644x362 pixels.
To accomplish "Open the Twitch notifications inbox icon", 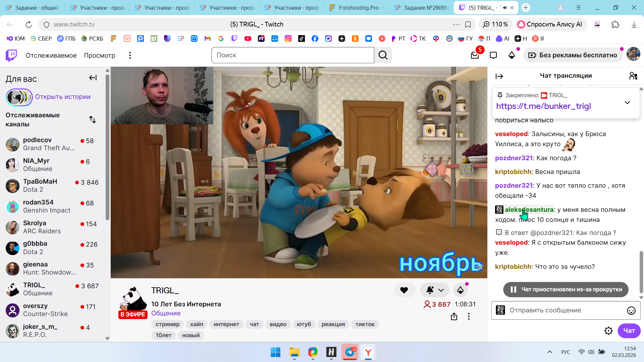I will 475,55.
